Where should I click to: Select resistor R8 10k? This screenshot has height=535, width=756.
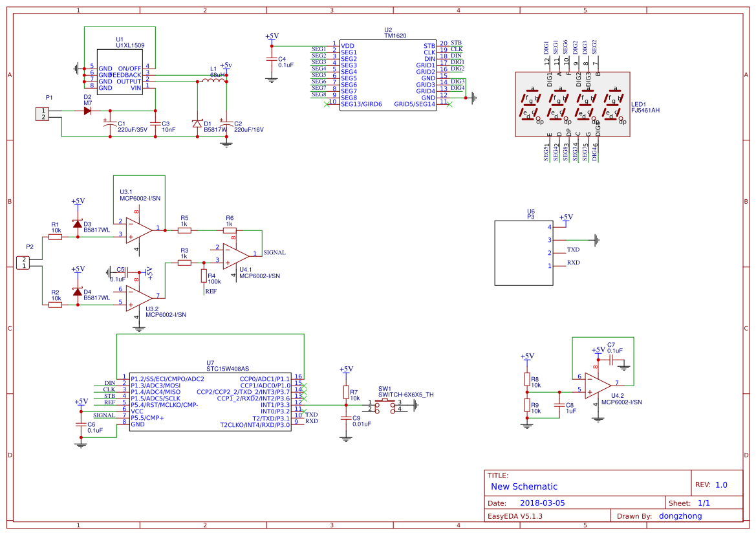tap(528, 380)
